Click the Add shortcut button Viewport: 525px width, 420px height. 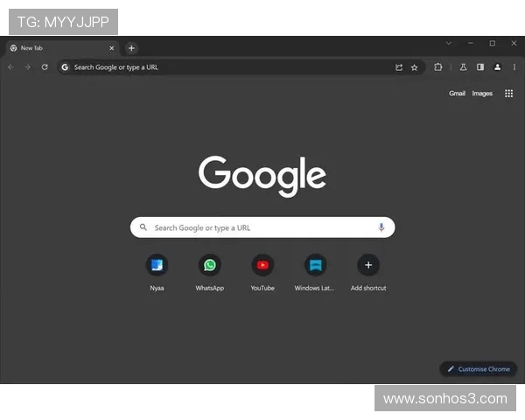click(x=368, y=273)
